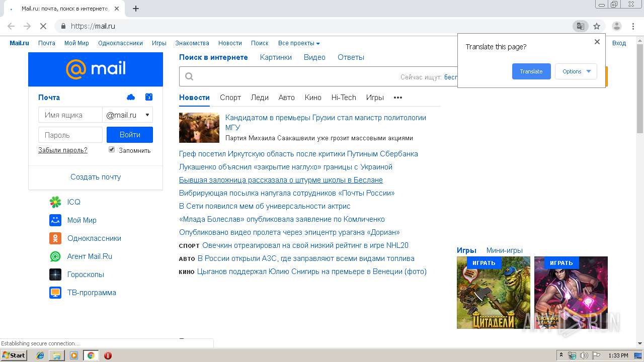Click the ICQ flower icon
This screenshot has height=362, width=644.
55,202
